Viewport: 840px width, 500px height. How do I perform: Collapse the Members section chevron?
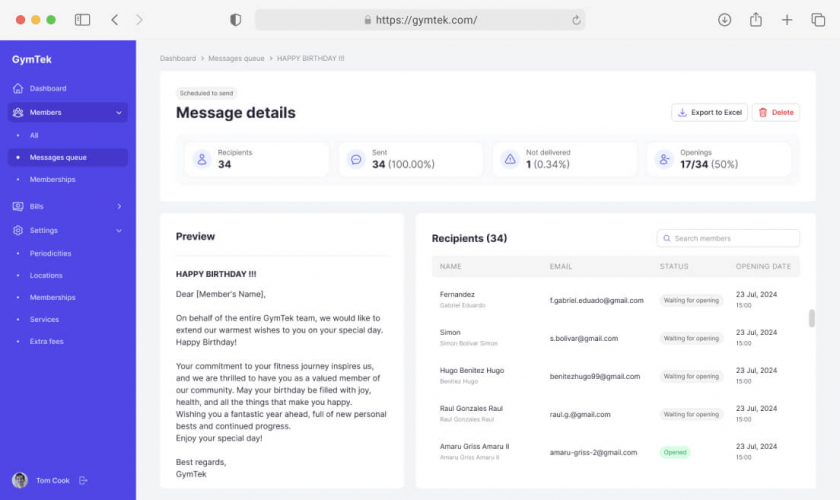pos(119,113)
